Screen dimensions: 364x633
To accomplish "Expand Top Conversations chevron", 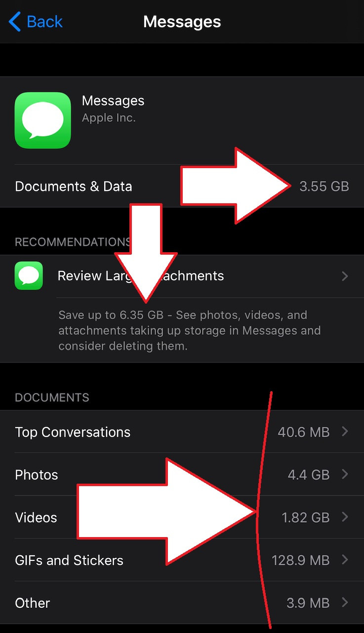I will pos(345,432).
